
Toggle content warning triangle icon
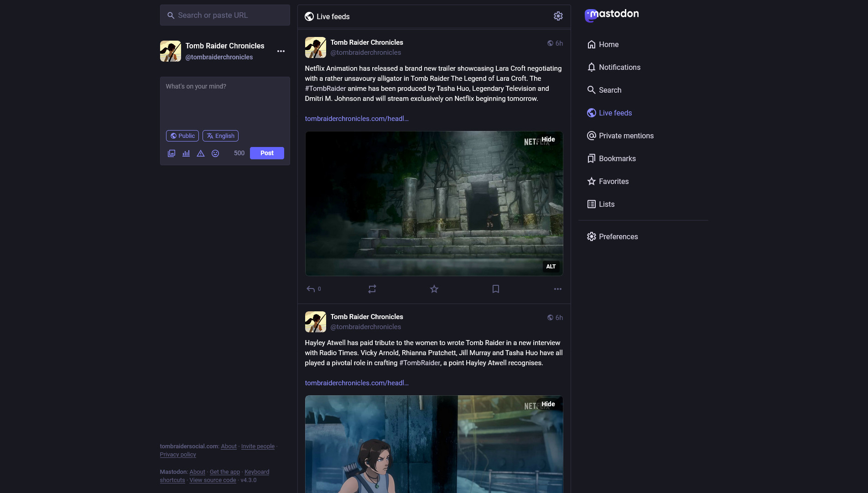(201, 153)
